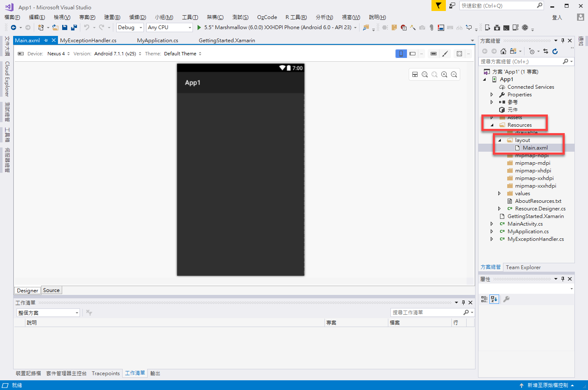Toggle Categorized view in Properties panel
The image size is (588, 390).
484,299
